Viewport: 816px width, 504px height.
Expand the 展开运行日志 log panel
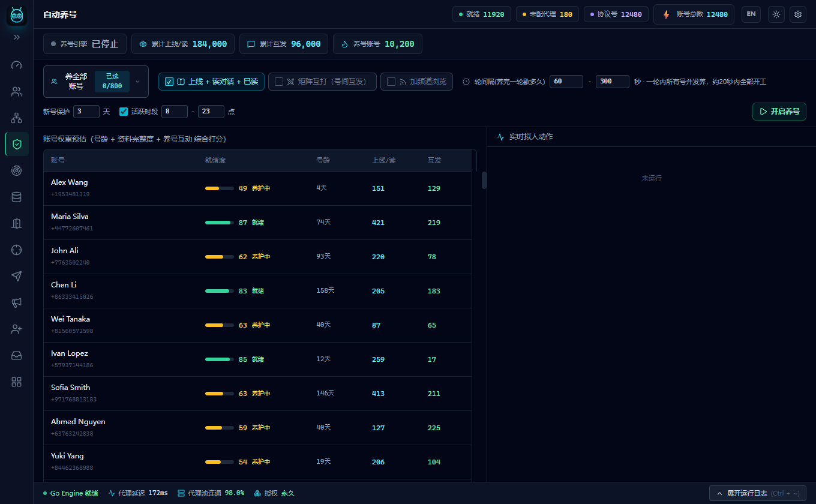pos(758,493)
